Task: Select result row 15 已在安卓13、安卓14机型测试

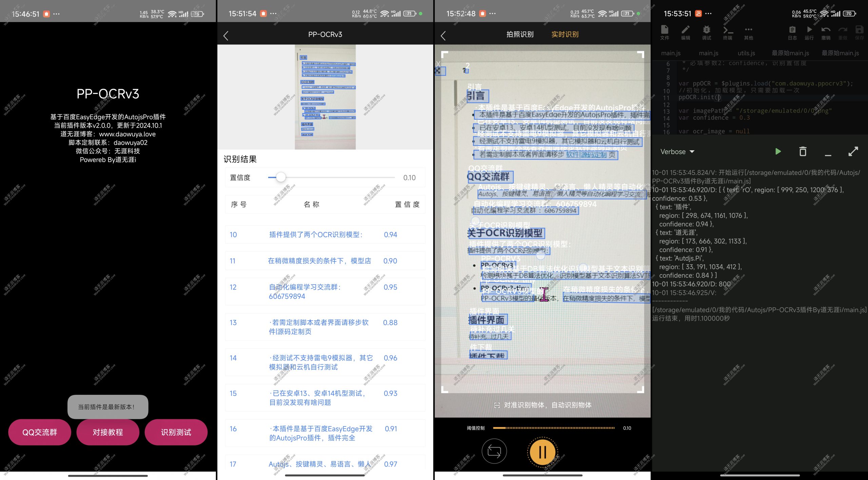Action: click(x=325, y=398)
